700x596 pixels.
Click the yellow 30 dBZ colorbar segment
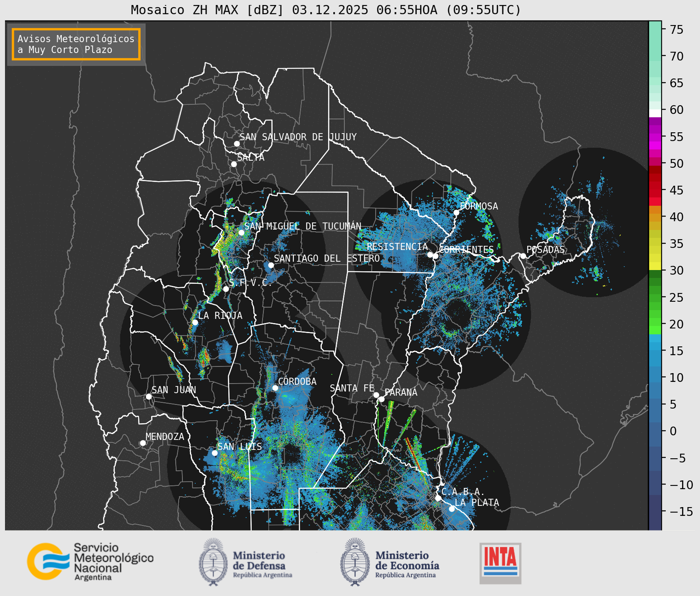tap(655, 266)
